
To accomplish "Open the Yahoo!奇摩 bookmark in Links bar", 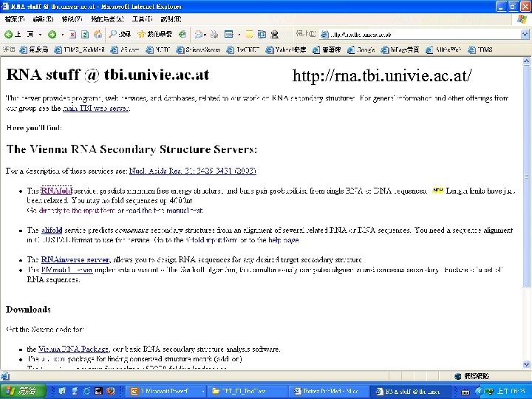I will (286, 50).
